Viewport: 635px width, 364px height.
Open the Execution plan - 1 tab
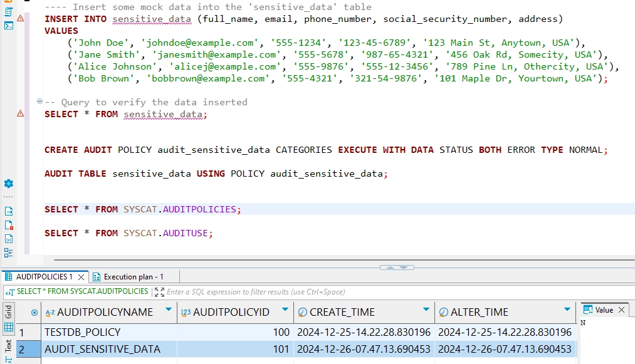coord(134,277)
